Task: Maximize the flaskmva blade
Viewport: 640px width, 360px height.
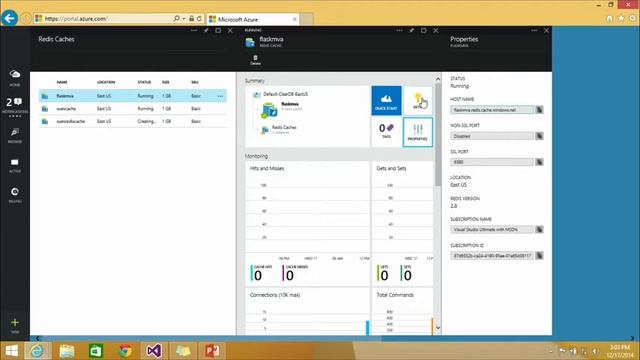Action: point(424,31)
